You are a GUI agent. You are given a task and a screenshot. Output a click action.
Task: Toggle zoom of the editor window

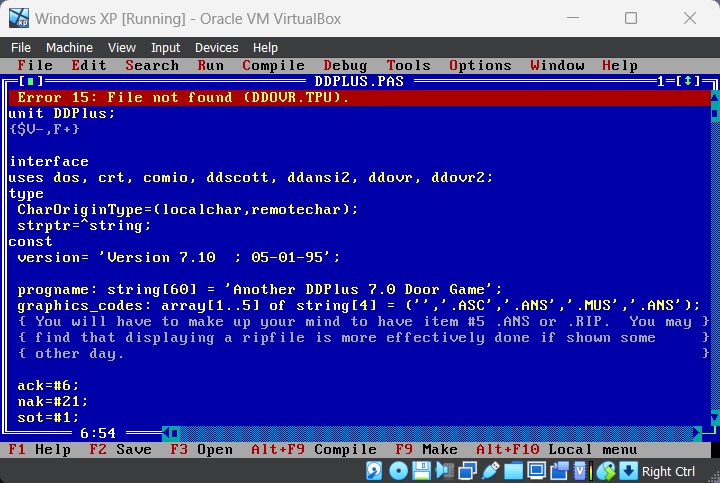(x=688, y=81)
